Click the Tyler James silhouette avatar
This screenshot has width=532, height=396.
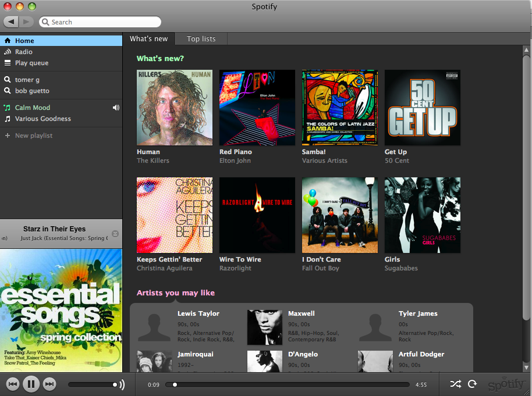375,327
